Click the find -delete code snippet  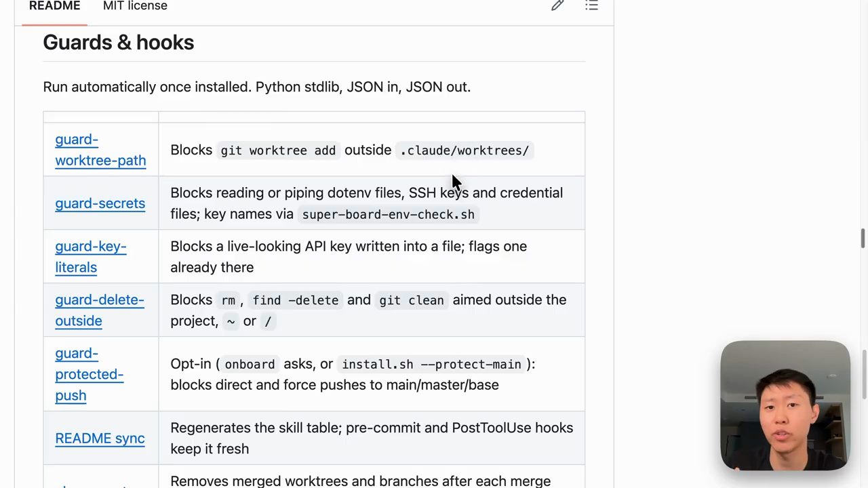[x=295, y=300]
